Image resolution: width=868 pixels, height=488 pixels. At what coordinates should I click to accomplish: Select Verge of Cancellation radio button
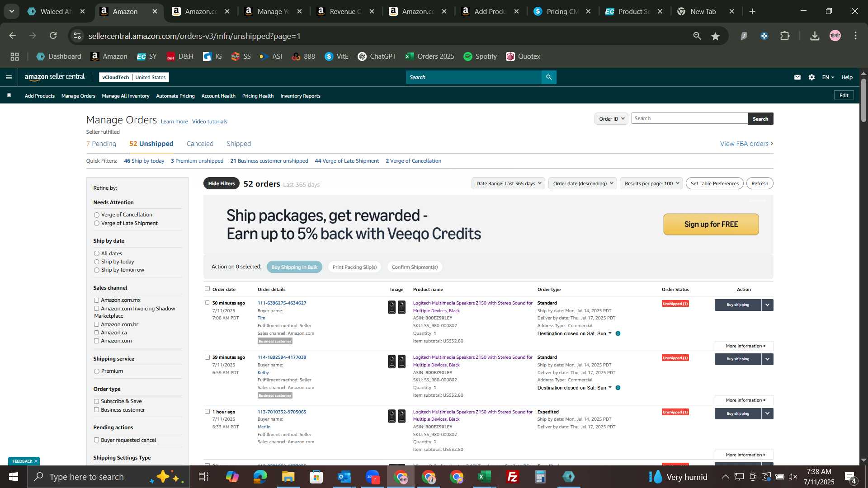(x=96, y=215)
